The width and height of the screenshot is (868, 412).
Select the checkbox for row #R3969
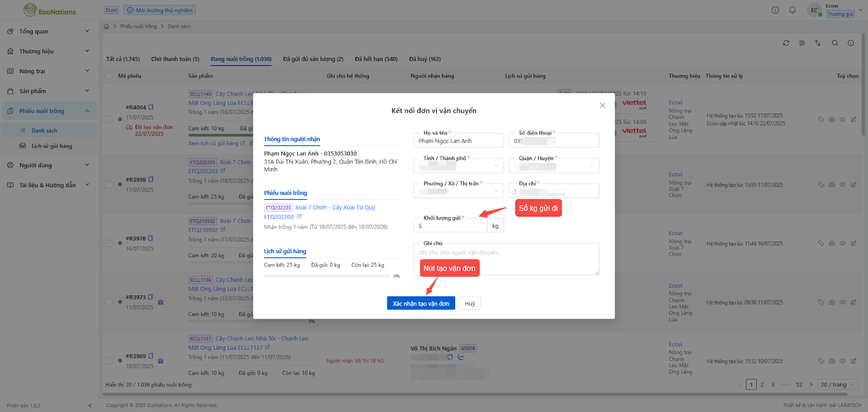(x=109, y=360)
